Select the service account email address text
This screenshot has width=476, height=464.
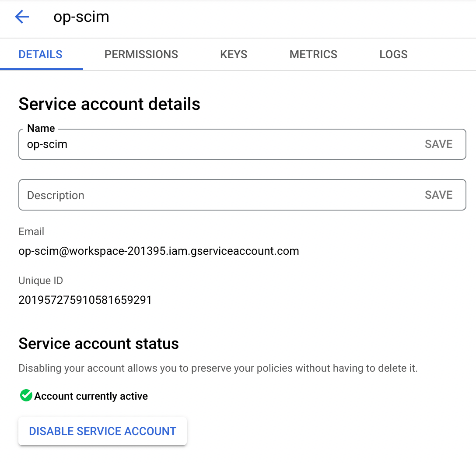[x=158, y=251]
